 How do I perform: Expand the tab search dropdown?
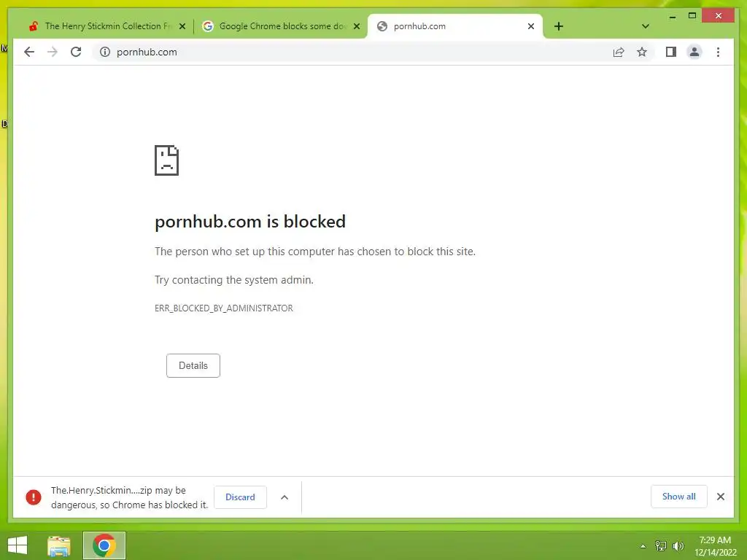tap(645, 26)
